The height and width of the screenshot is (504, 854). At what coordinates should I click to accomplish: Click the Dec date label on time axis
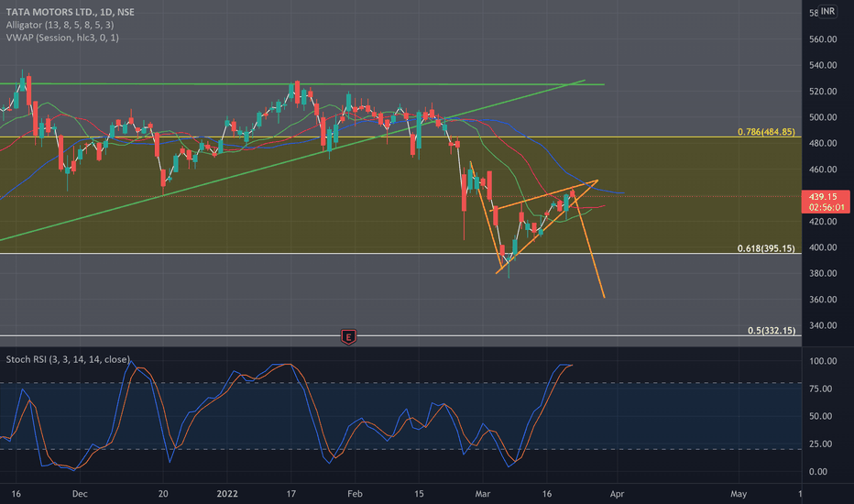80,494
